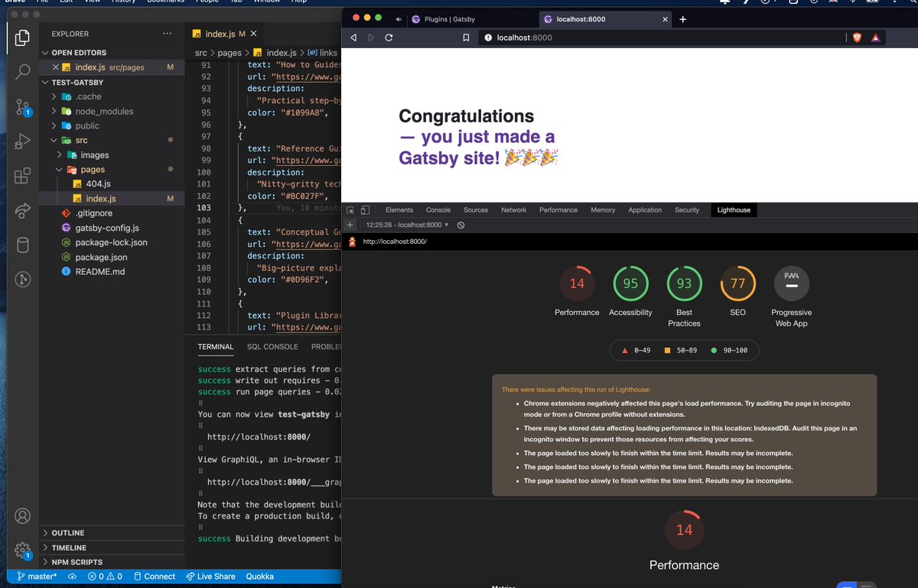The height and width of the screenshot is (588, 918).
Task: Open the SQL Console panel tab
Action: pyautogui.click(x=272, y=346)
